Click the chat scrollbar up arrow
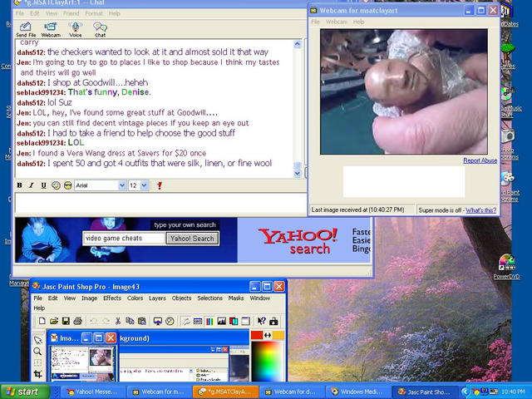Screen dimensions: 532x399 click(298, 44)
